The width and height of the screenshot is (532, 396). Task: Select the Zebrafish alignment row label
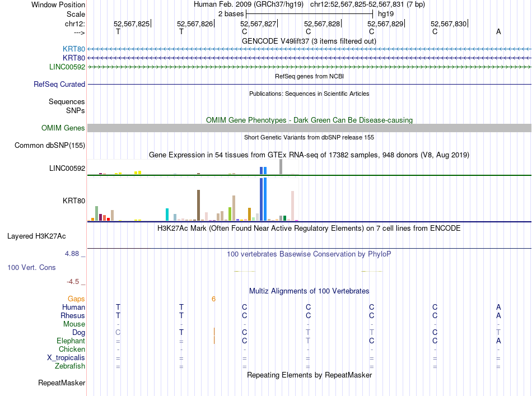[x=70, y=366]
